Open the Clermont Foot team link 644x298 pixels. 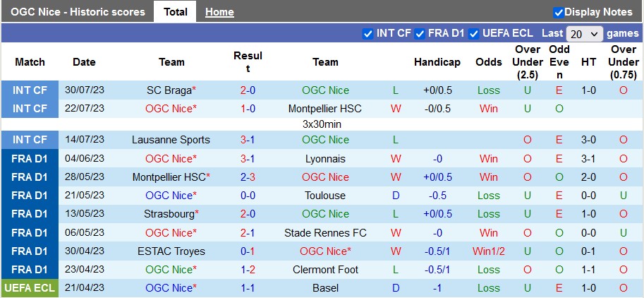pos(325,270)
